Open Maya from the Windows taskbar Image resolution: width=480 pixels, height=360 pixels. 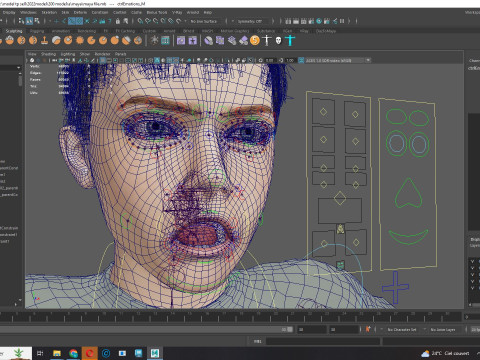pyautogui.click(x=155, y=353)
